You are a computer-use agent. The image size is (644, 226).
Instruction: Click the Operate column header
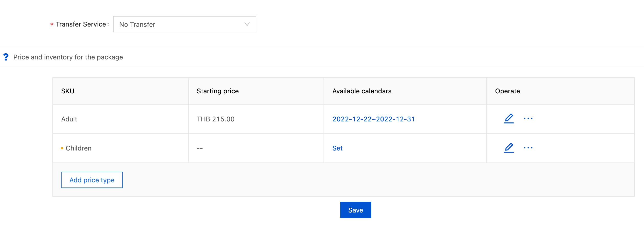pos(507,91)
